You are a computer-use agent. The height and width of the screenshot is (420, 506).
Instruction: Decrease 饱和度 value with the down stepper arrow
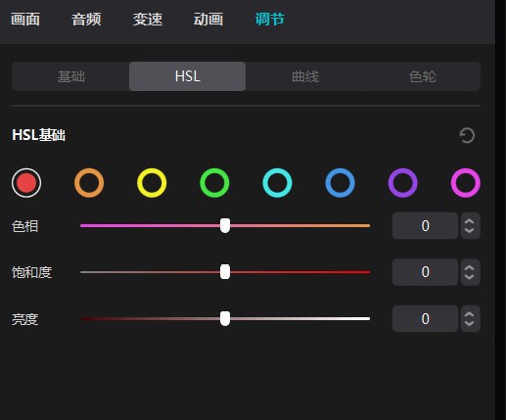(470, 277)
